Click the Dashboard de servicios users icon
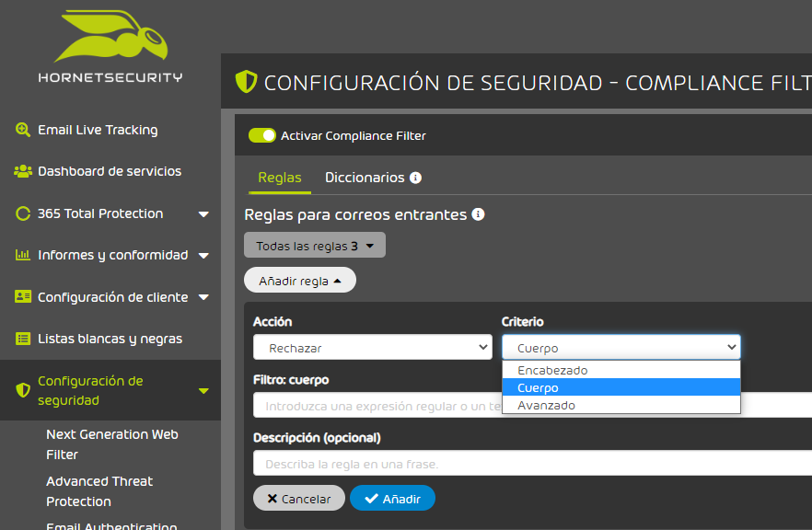Screen dimensions: 812x530 coord(23,171)
